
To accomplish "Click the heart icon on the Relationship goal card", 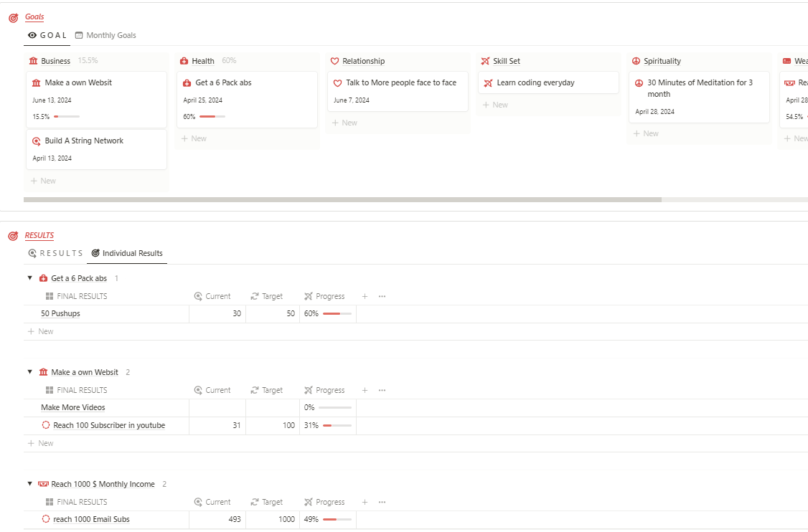I will pos(337,82).
